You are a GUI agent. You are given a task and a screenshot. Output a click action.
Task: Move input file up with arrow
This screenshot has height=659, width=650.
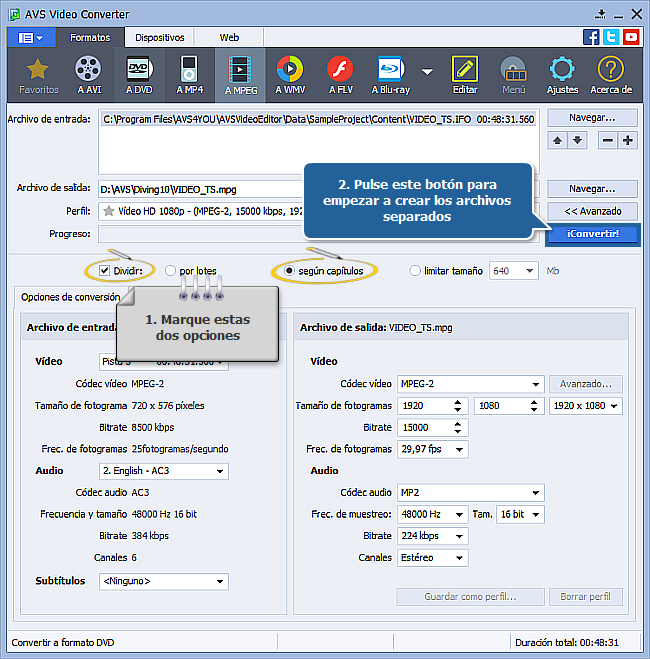point(558,140)
